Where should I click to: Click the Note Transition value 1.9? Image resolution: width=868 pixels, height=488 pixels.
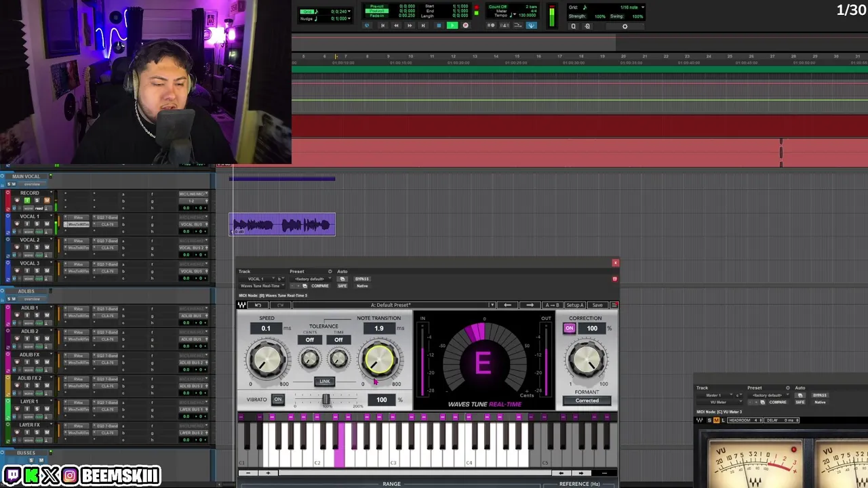(379, 329)
